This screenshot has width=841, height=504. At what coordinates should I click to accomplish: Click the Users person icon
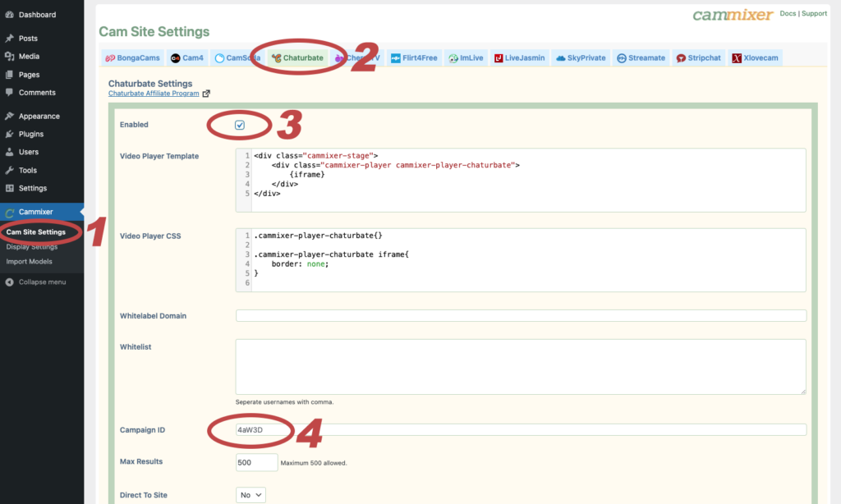(x=9, y=152)
